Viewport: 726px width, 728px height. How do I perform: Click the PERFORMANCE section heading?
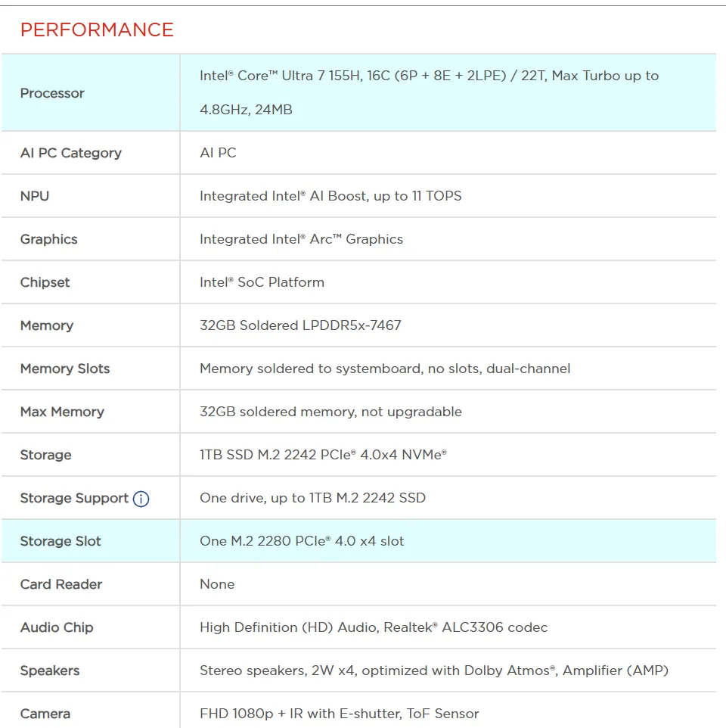coord(97,30)
